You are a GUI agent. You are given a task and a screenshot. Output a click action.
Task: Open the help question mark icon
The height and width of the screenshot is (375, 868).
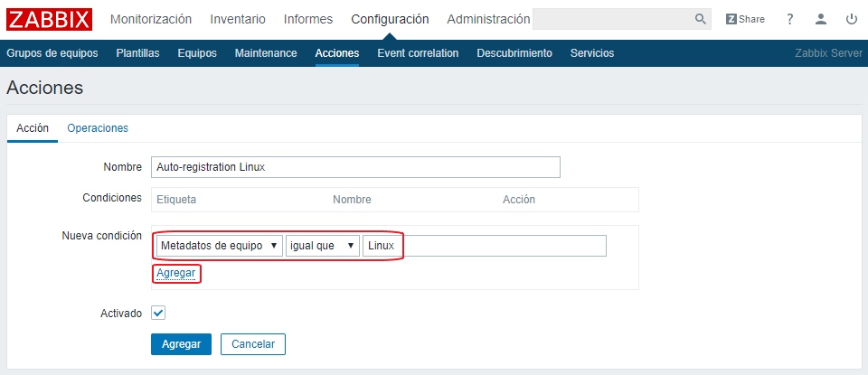[x=790, y=19]
